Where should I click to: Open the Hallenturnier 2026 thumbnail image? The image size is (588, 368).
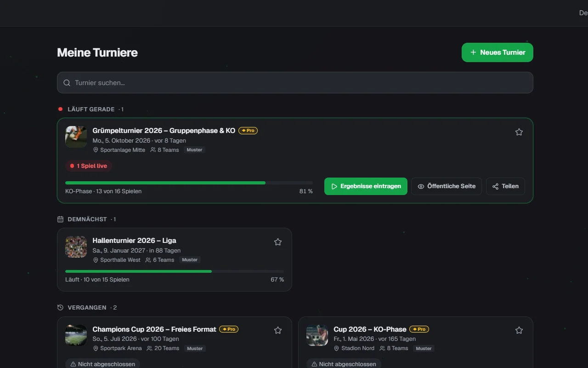tap(76, 247)
